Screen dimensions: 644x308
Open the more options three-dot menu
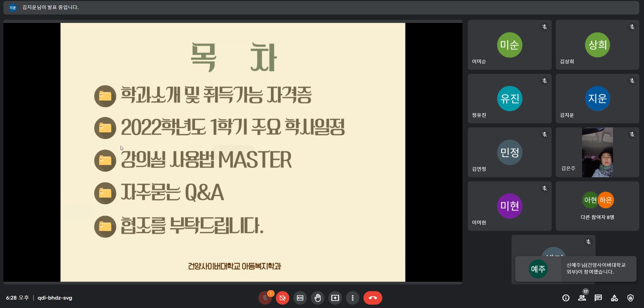(x=353, y=298)
